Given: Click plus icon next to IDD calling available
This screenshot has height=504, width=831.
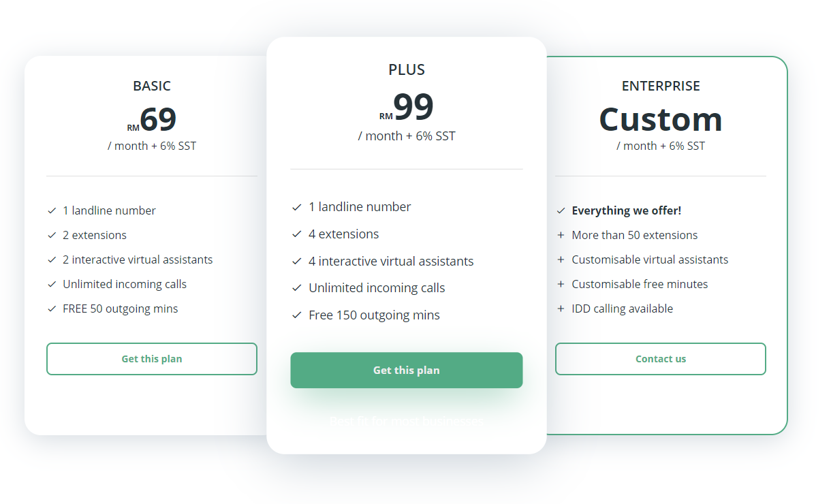Looking at the screenshot, I should [561, 309].
